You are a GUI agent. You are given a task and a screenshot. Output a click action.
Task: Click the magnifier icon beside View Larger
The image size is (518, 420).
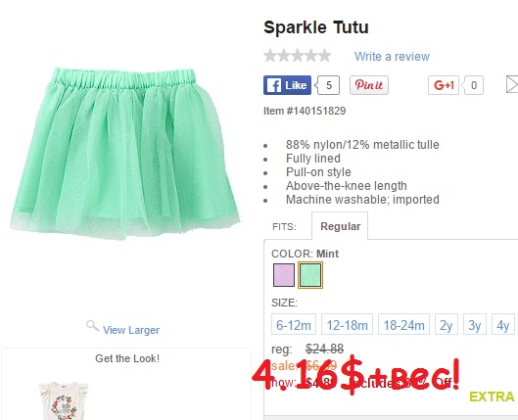(92, 326)
